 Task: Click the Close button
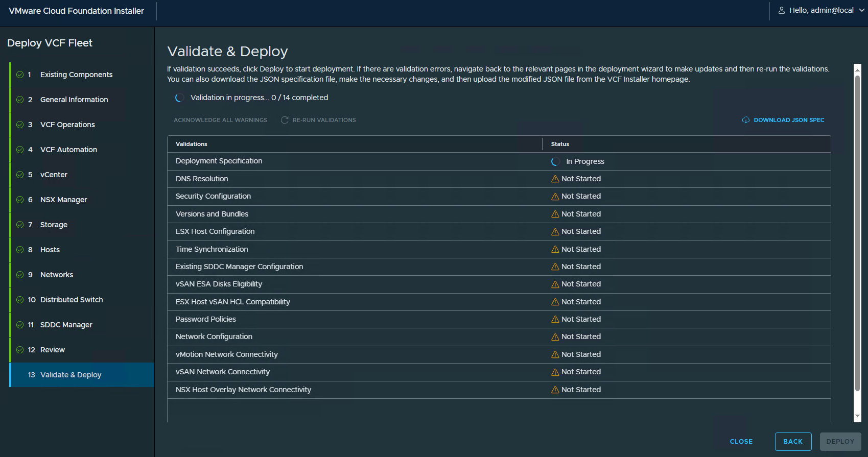(741, 442)
